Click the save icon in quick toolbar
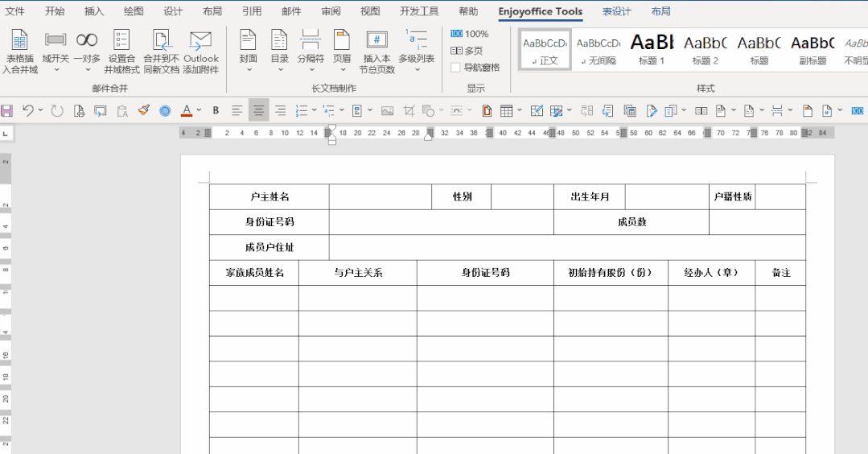 tap(6, 111)
